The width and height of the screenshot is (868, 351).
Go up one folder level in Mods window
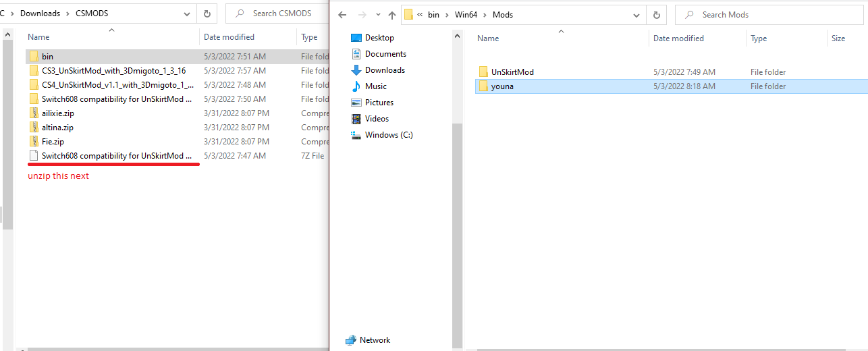pyautogui.click(x=392, y=15)
